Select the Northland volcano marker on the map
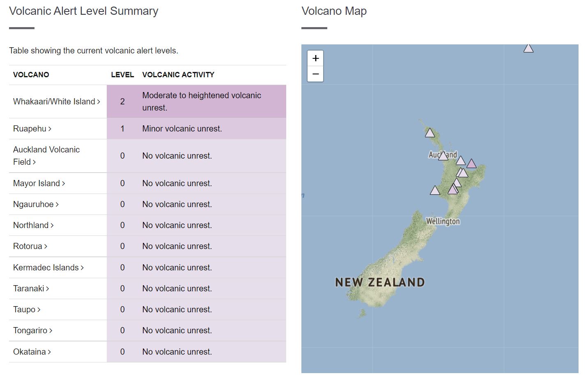The image size is (588, 376). click(x=430, y=133)
